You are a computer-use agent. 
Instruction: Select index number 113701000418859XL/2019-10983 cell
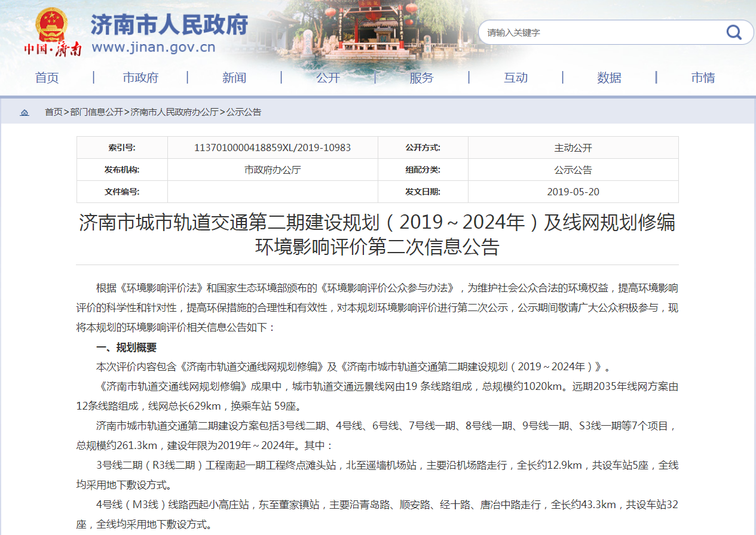[273, 147]
